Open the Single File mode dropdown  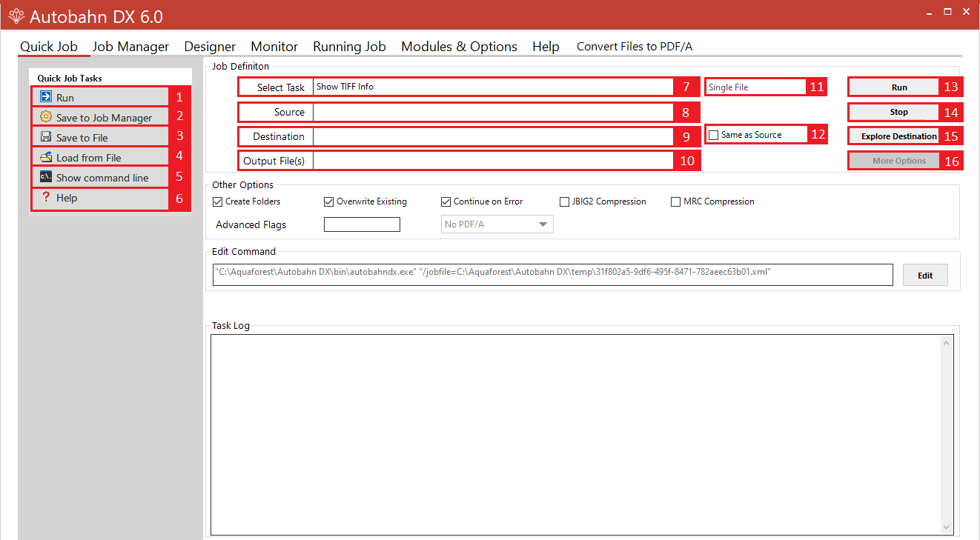click(x=755, y=87)
